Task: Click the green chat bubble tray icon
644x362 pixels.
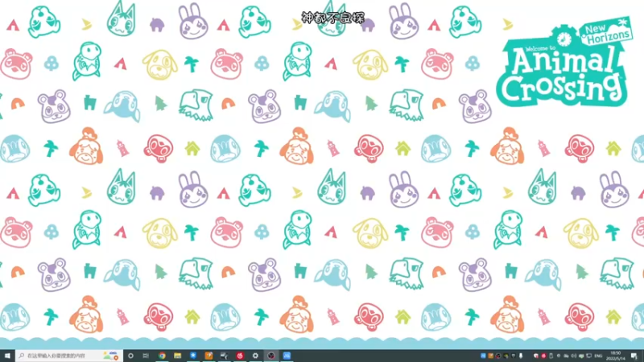Action: (581, 356)
